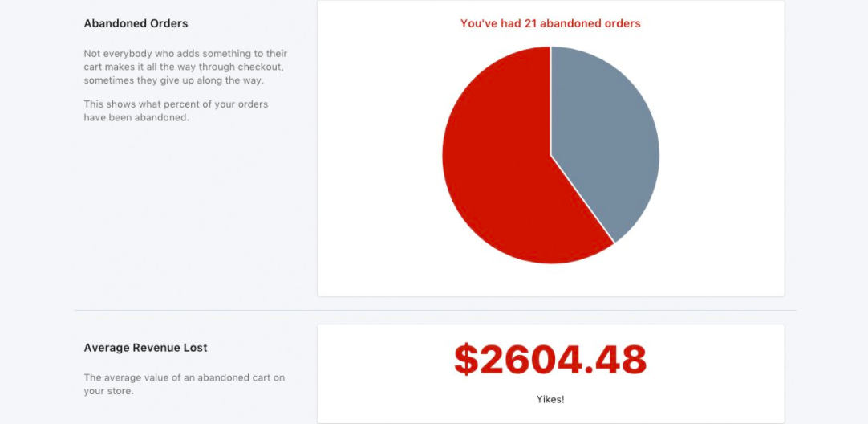This screenshot has width=868, height=424.
Task: Click the average abandoned cart value description
Action: 185,384
